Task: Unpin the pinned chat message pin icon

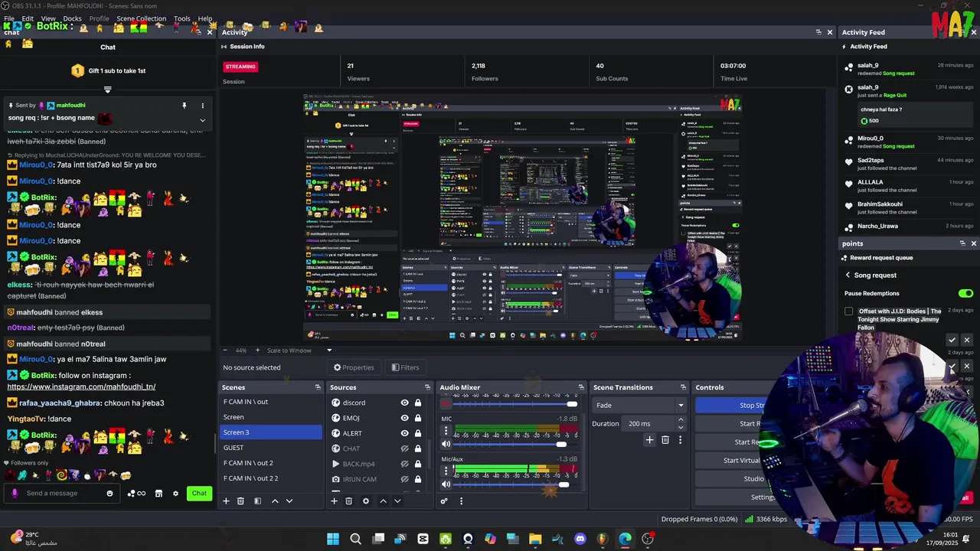Action: click(x=184, y=106)
